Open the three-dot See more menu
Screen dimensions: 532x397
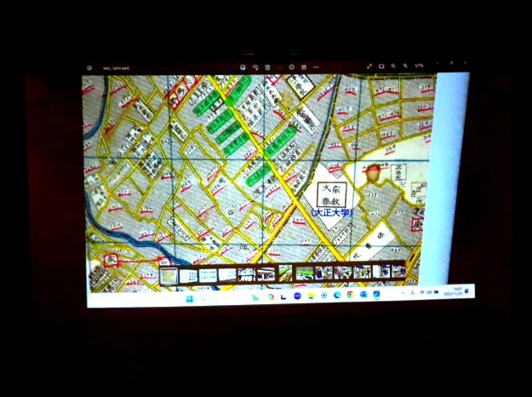316,67
